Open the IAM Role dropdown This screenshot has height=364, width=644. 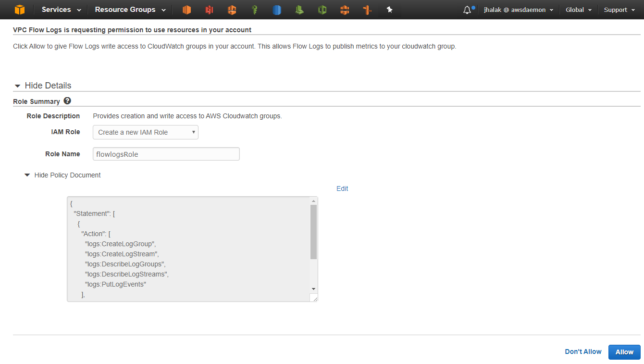point(146,132)
